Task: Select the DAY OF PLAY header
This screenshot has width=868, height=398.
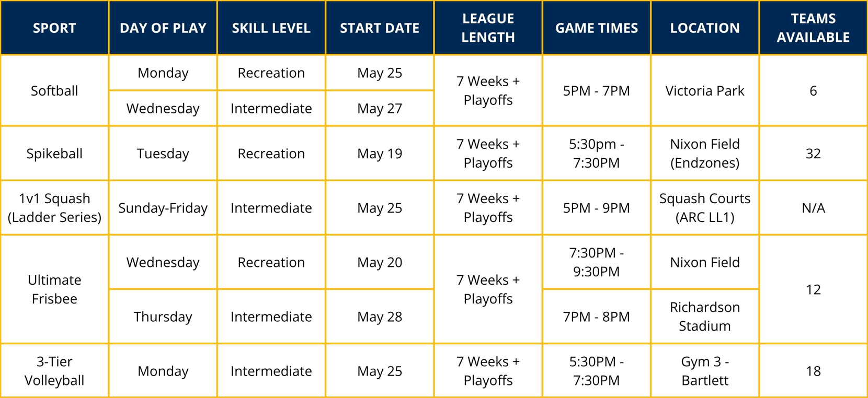Action: pyautogui.click(x=163, y=28)
